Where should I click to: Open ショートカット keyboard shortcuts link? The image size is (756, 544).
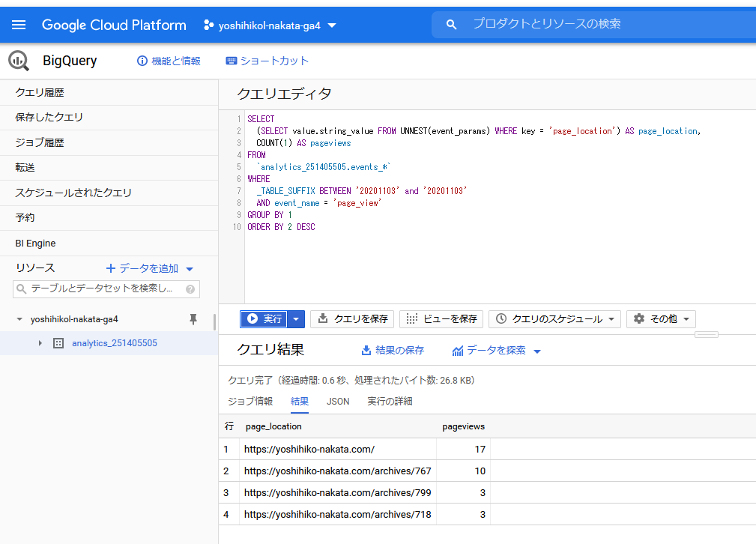[x=267, y=61]
